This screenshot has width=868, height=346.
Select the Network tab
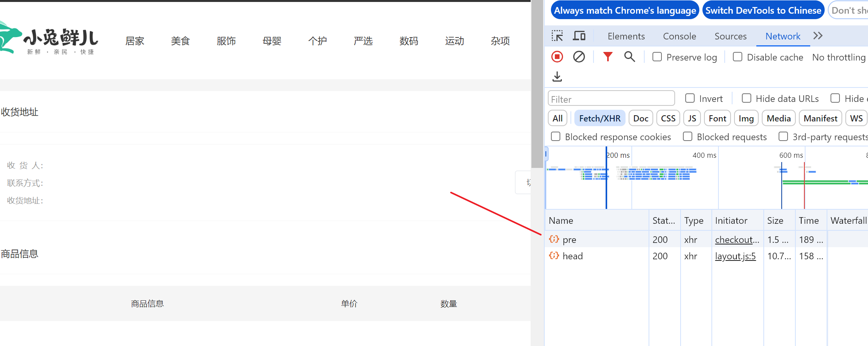(783, 36)
